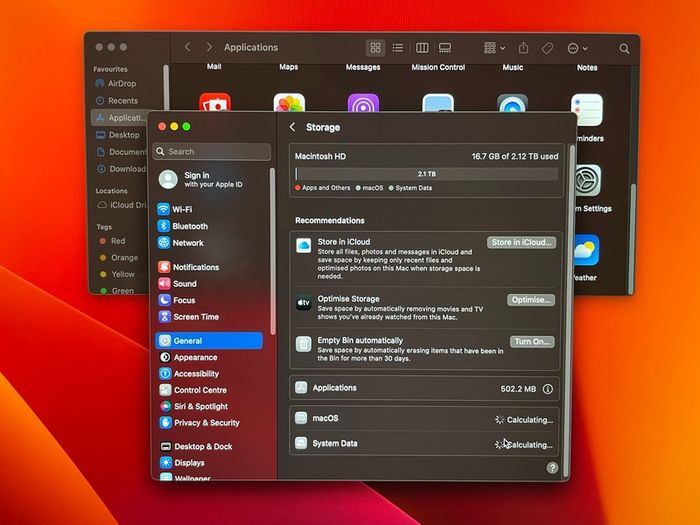
Task: Select QuickTime Player icon in Finder
Action: click(512, 103)
